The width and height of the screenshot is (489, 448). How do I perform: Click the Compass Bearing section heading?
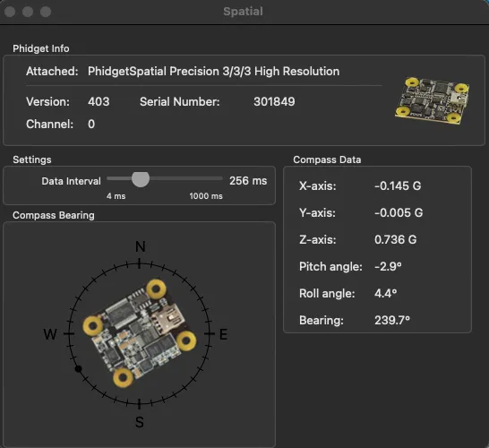tap(54, 215)
